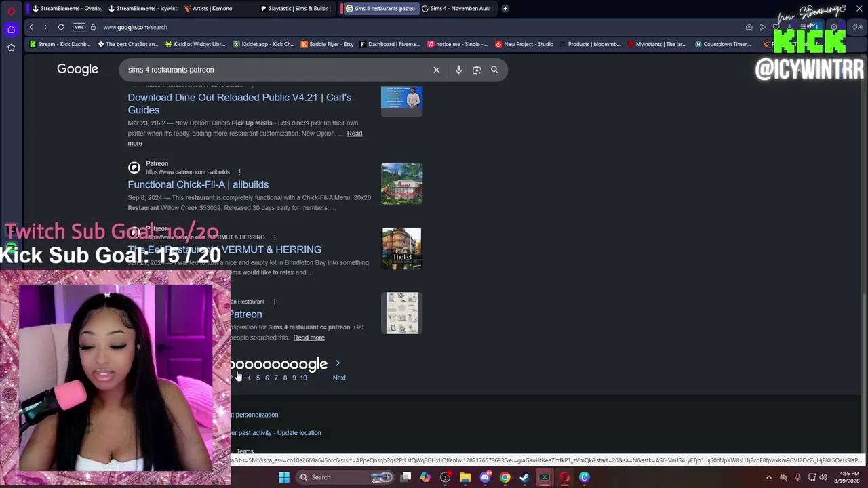This screenshot has width=868, height=488.
Task: Open File Explorer from the taskbar
Action: (465, 477)
